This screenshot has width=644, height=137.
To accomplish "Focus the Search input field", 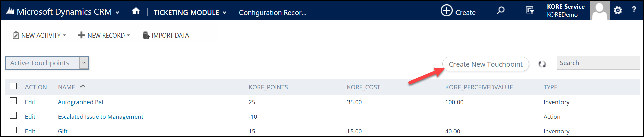I will pos(598,63).
